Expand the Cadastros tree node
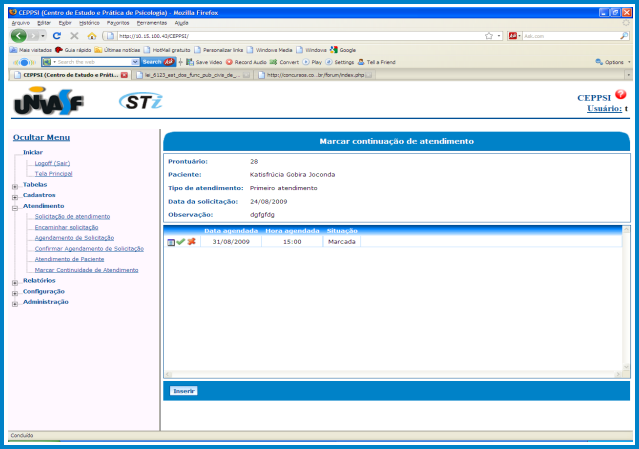The width and height of the screenshot is (639, 449). click(x=15, y=197)
